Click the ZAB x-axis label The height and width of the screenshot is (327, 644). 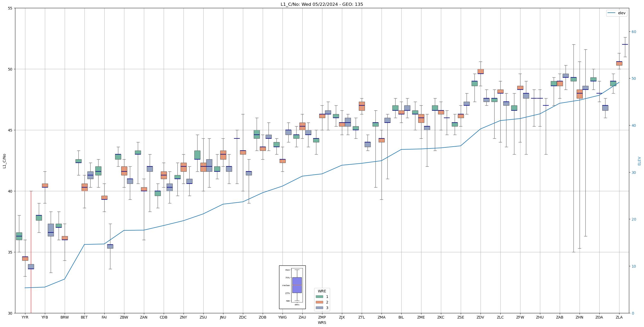click(x=560, y=317)
